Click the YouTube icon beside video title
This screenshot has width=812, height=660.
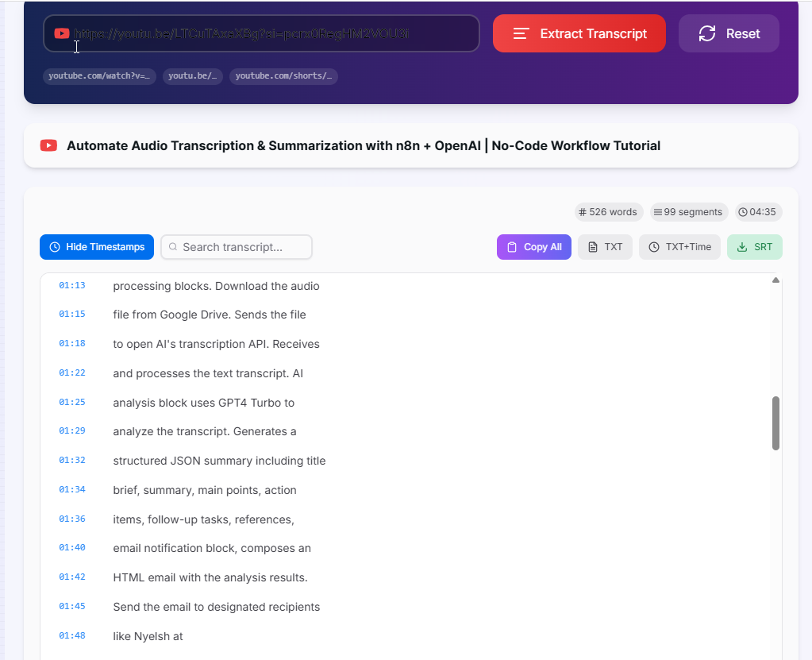pyautogui.click(x=48, y=145)
